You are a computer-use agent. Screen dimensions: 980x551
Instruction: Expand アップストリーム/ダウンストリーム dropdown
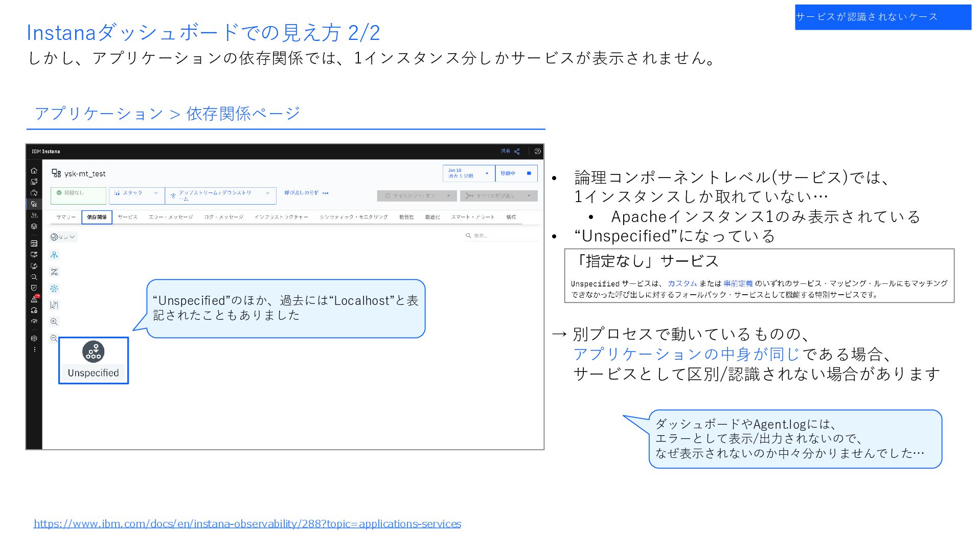pos(220,195)
